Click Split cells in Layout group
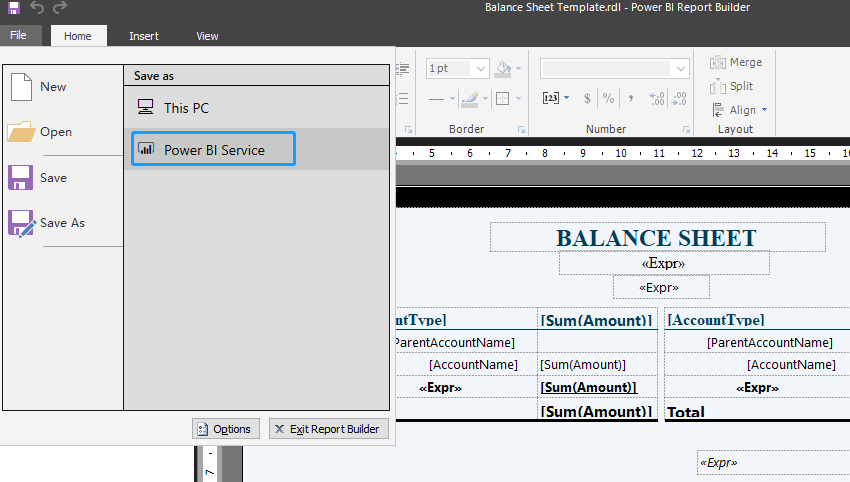 [732, 86]
